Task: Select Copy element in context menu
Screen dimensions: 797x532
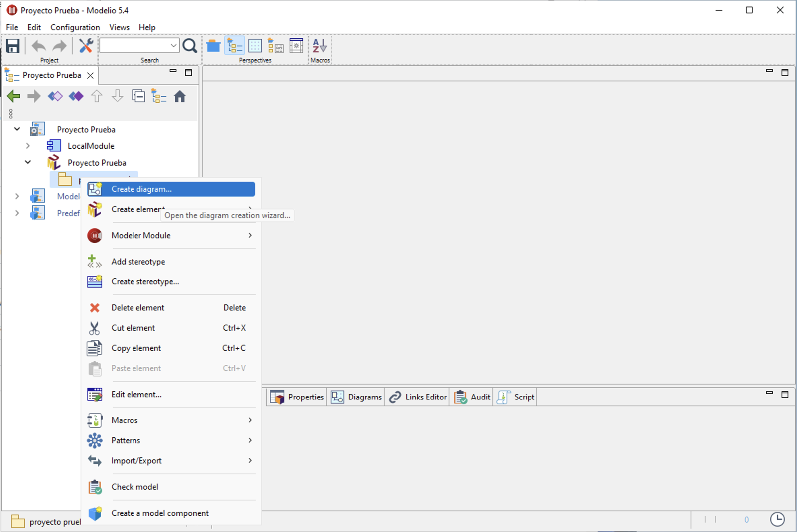Action: click(171, 348)
